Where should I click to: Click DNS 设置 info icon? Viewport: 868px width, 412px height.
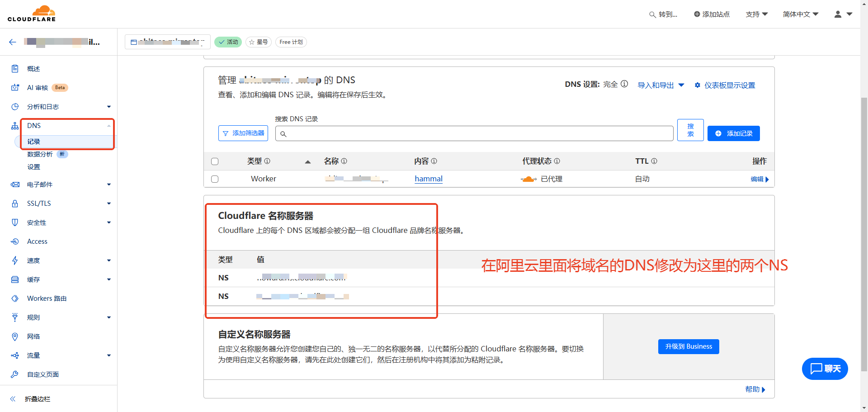point(624,84)
